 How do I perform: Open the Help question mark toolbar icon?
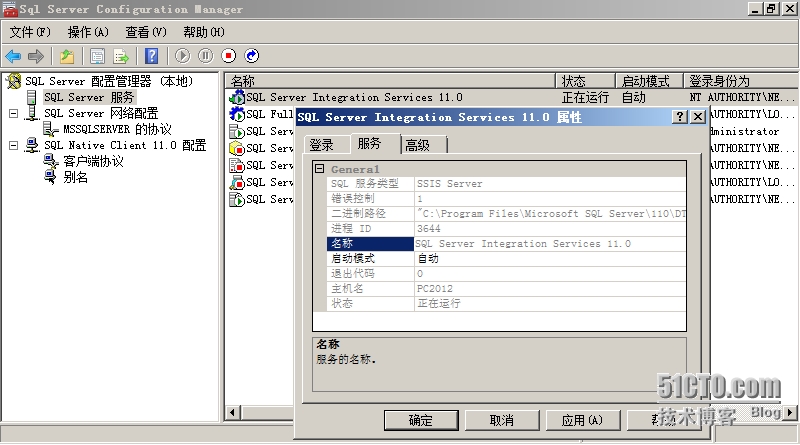coord(152,56)
